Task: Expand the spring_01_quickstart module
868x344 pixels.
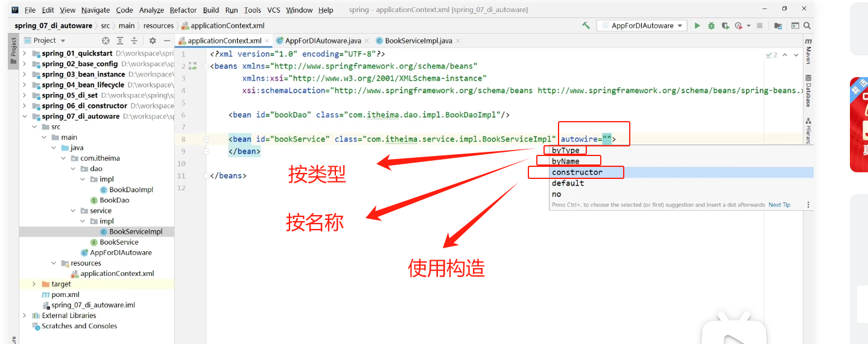Action: (x=25, y=53)
